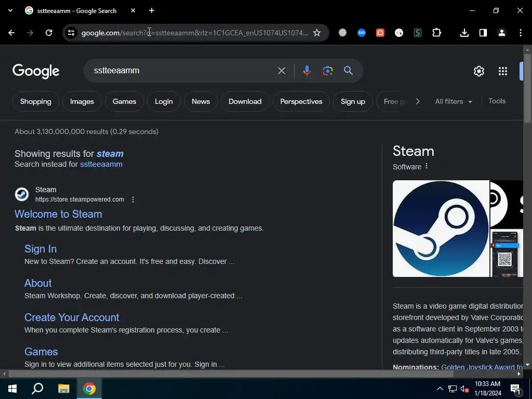This screenshot has width=532, height=399.
Task: Open the Steam Sign In sitelink
Action: (41, 249)
